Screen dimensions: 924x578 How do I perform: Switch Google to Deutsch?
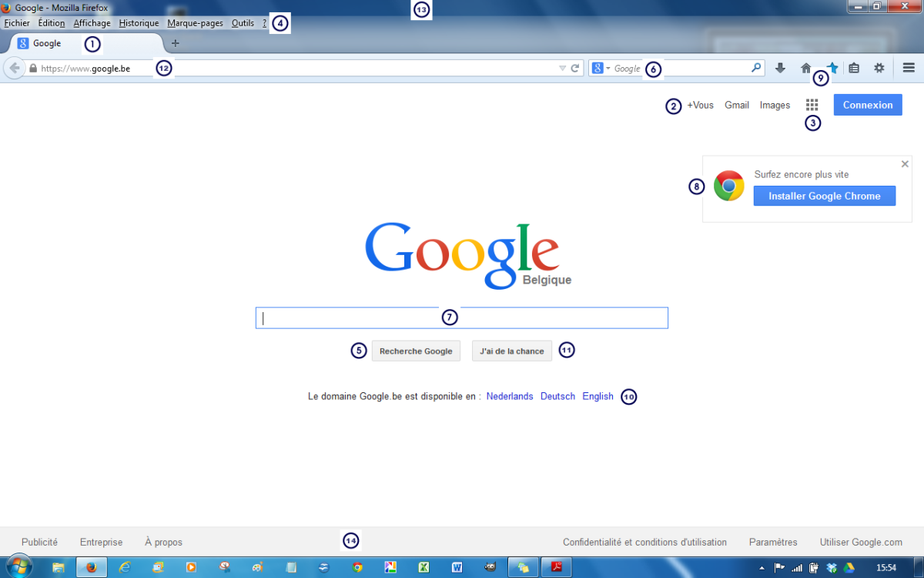point(557,396)
